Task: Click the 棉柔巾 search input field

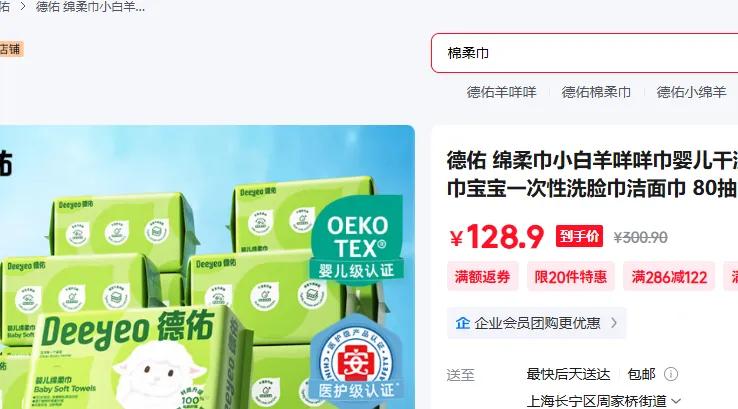Action: pyautogui.click(x=585, y=53)
